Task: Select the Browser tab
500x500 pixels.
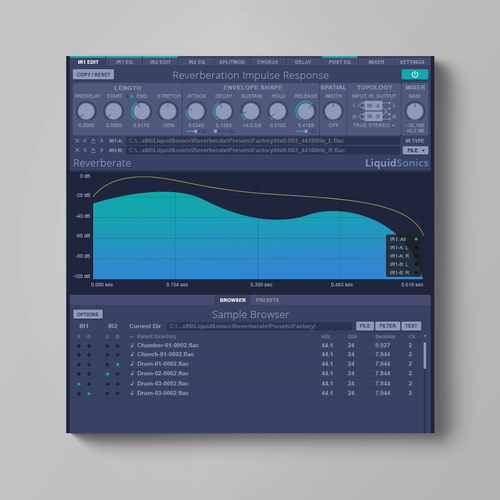Action: coord(233,300)
